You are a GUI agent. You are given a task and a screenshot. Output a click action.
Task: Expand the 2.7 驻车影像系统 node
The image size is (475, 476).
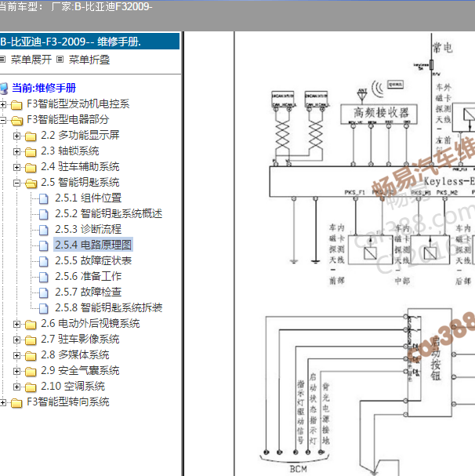16,340
